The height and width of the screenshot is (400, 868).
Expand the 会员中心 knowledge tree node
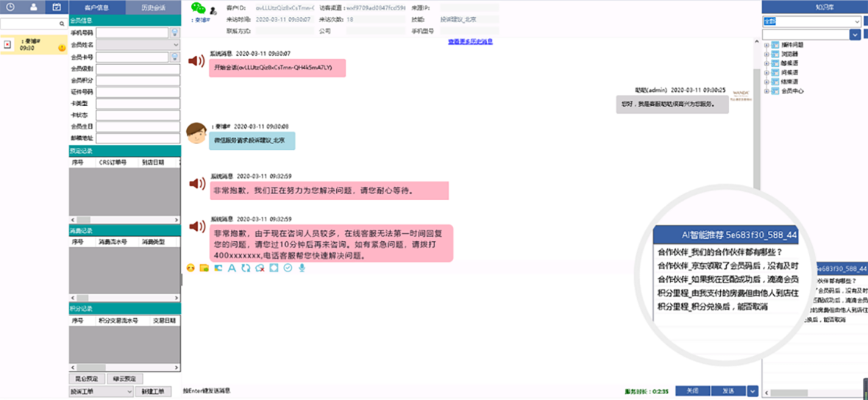[x=767, y=91]
